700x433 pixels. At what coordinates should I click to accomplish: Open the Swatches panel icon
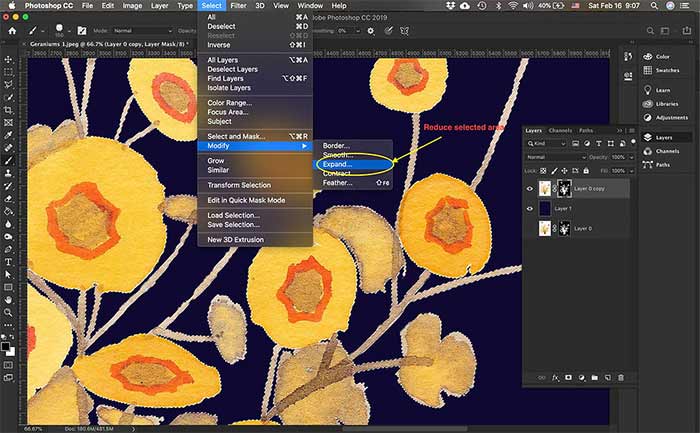[x=649, y=72]
